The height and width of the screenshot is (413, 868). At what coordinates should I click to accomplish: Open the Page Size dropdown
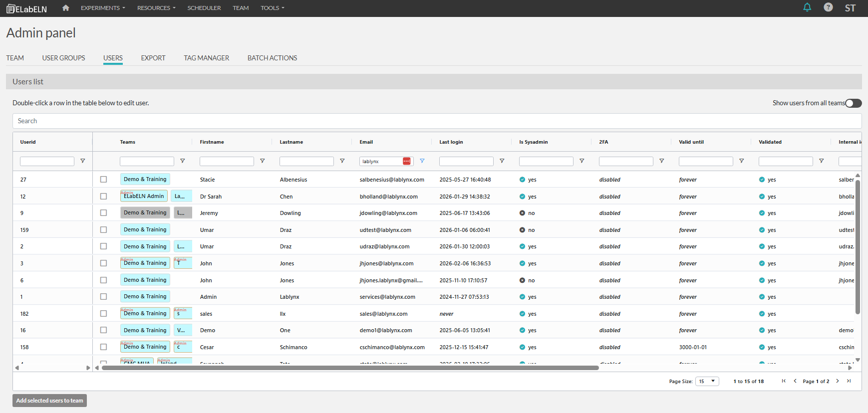(x=707, y=381)
